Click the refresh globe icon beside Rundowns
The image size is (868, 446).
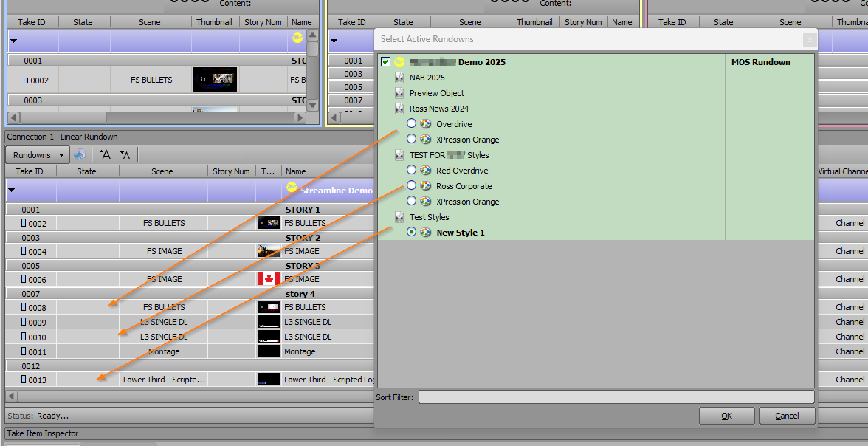pyautogui.click(x=80, y=155)
